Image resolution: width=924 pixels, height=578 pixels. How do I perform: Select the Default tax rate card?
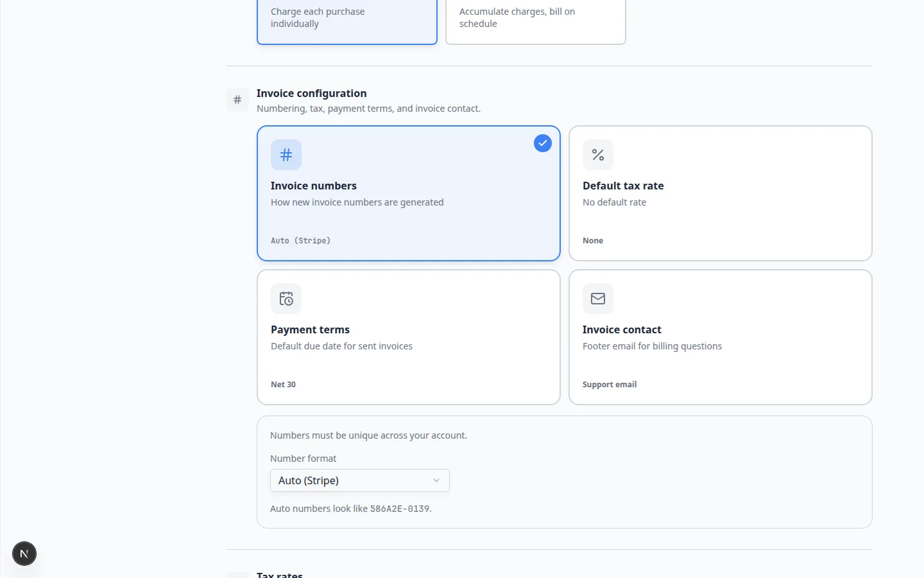click(x=721, y=193)
